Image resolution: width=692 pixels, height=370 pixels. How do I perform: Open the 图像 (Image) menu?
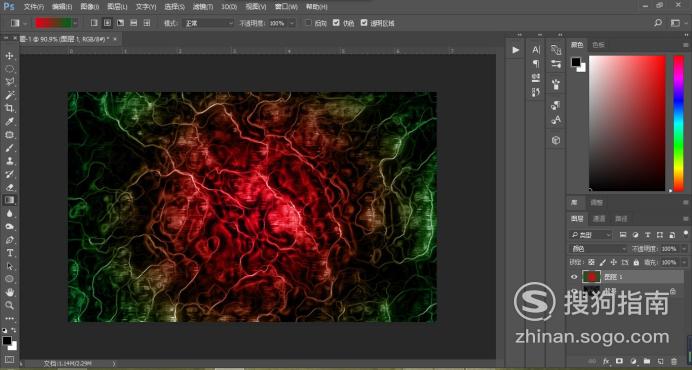[90, 7]
